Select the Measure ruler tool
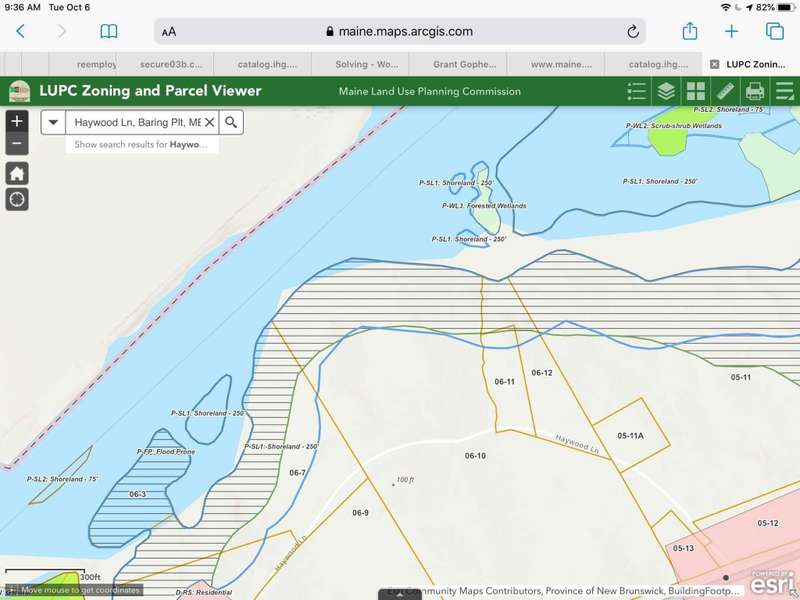Viewport: 800px width, 600px height. click(726, 91)
